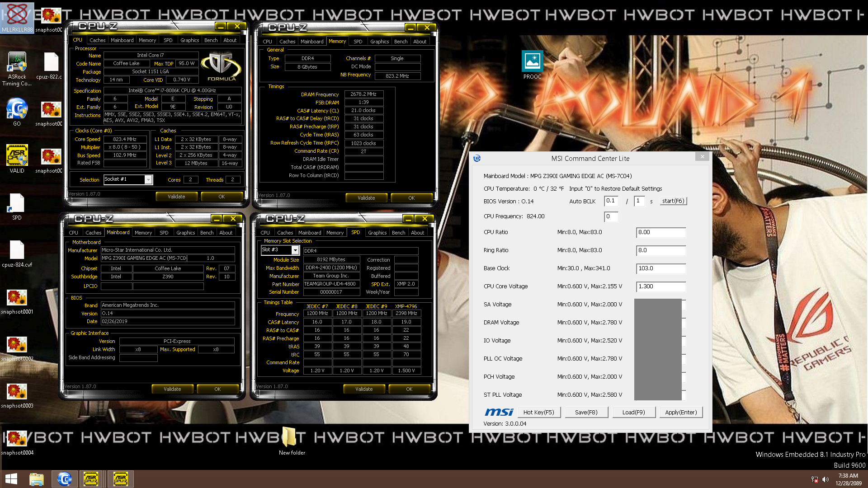The image size is (868, 488).
Task: Click the BIOS Date 02/26/2019 field
Action: click(168, 321)
